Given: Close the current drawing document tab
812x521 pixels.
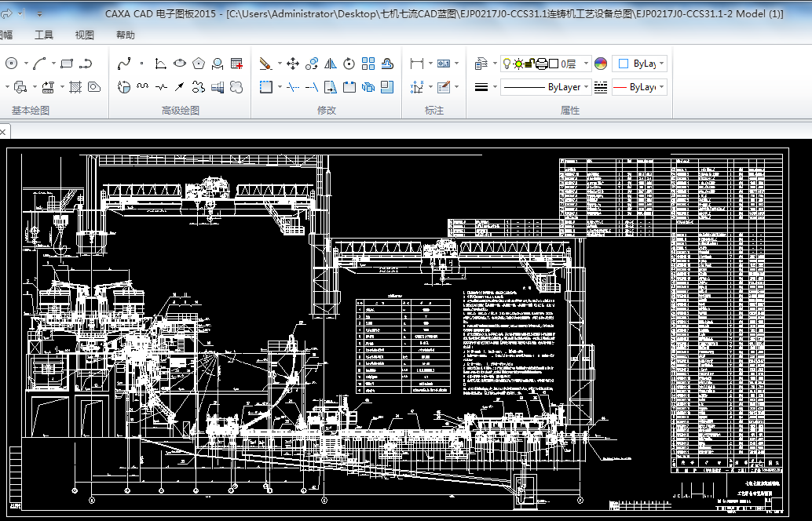Looking at the screenshot, I should pos(2,132).
